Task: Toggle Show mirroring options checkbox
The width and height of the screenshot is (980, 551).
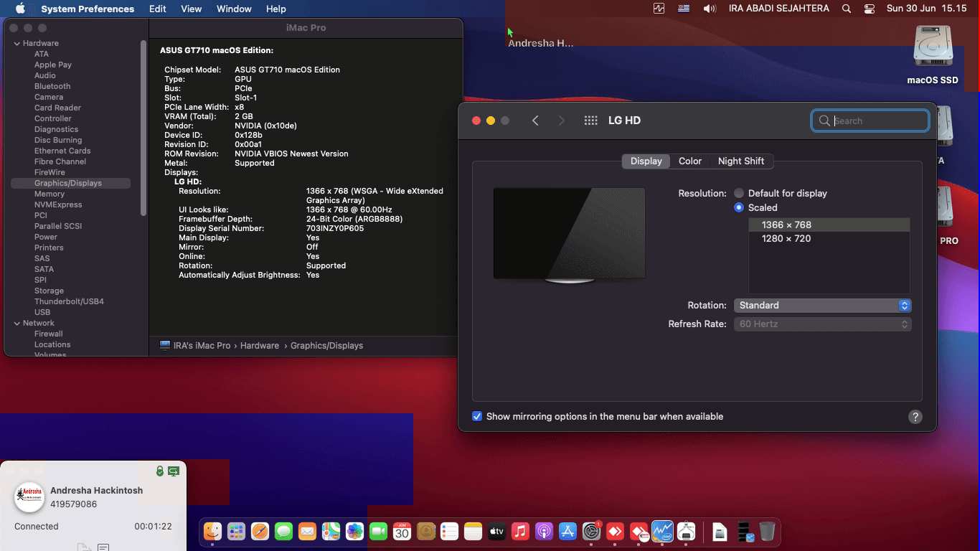Action: [x=477, y=416]
